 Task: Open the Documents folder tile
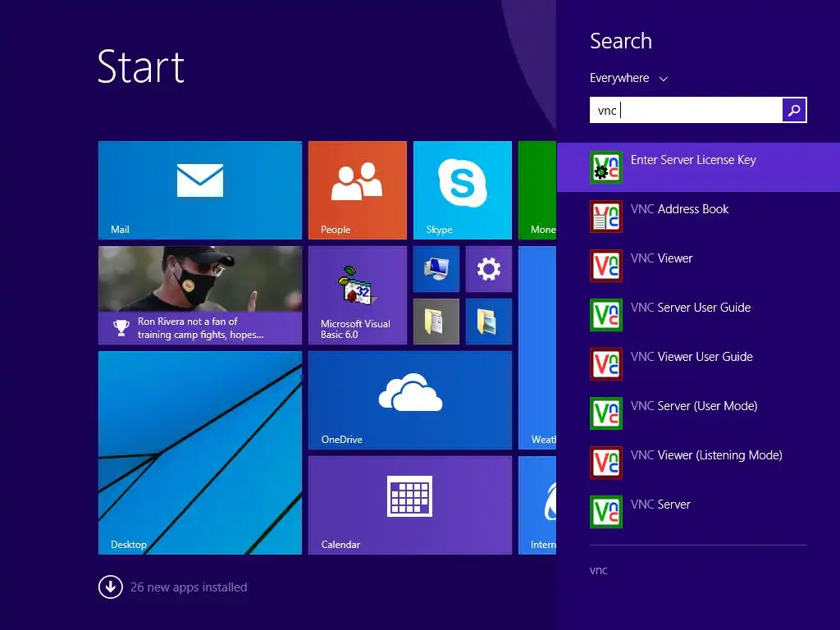pos(436,322)
